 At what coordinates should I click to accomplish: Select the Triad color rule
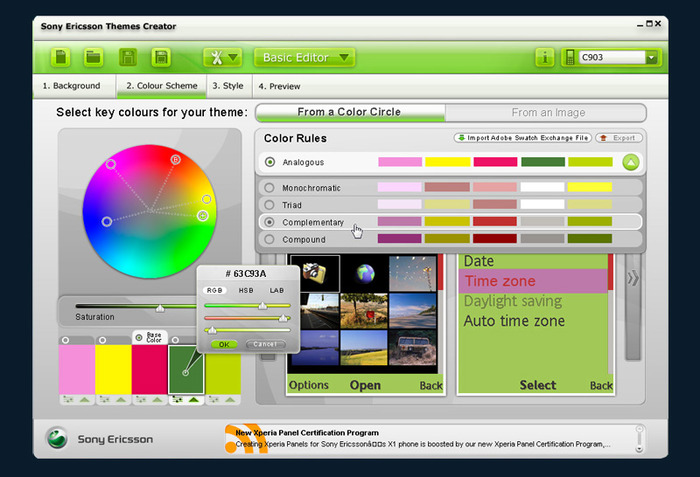pos(269,205)
